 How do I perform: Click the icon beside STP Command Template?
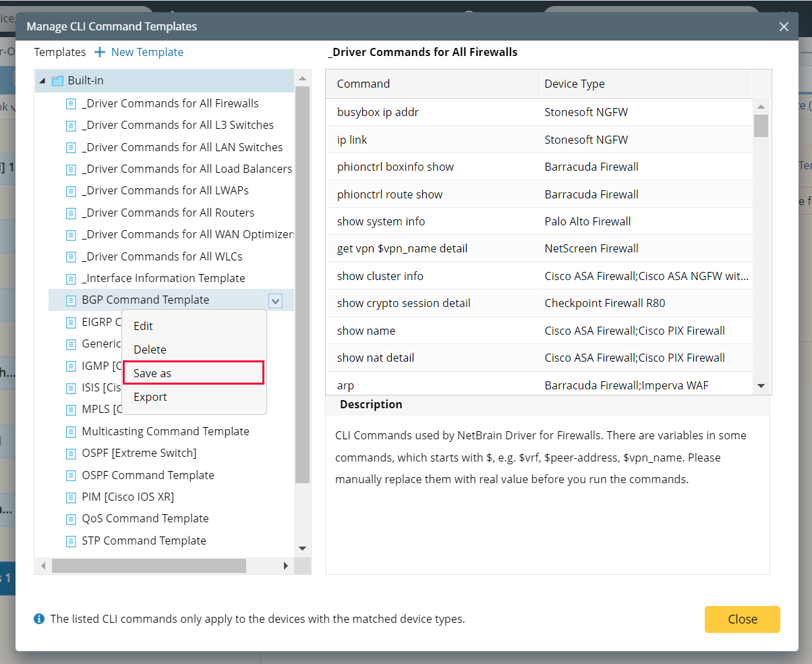(71, 541)
